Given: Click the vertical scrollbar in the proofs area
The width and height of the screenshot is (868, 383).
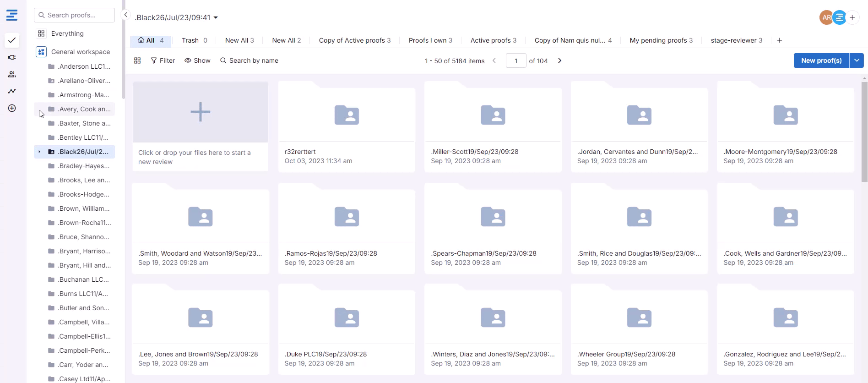Looking at the screenshot, I should point(864,133).
